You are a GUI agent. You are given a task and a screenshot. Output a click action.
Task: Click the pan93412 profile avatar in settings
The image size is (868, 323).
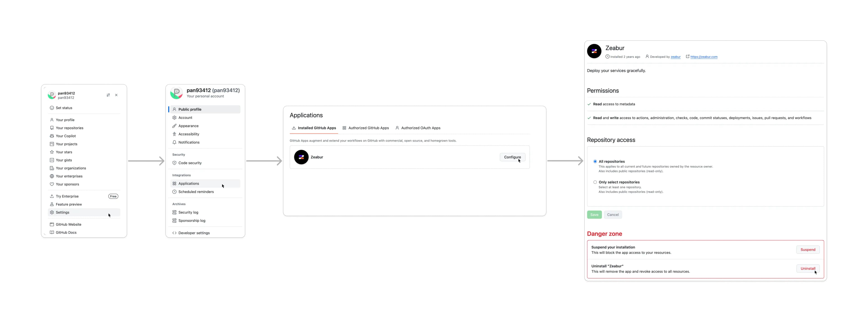[x=177, y=93]
